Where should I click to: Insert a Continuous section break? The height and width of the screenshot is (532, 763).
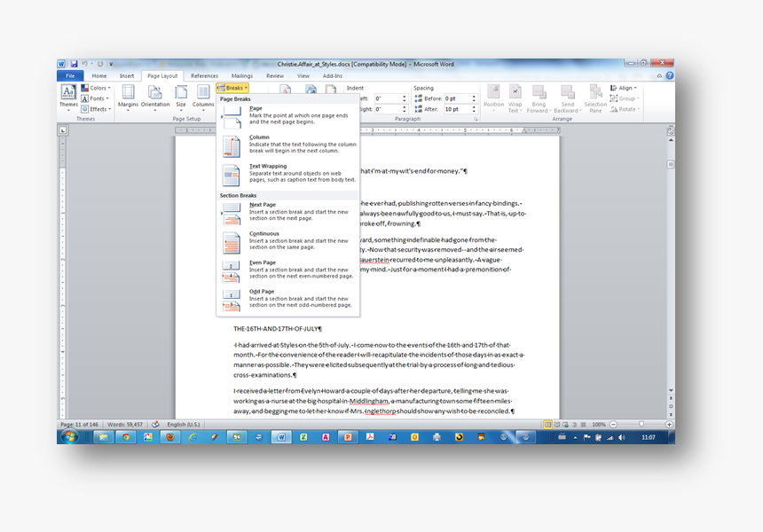pos(288,241)
